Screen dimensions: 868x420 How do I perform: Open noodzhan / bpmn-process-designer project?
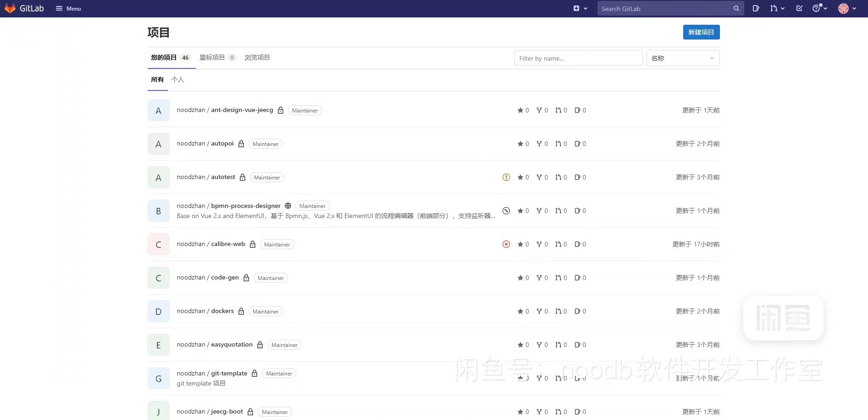229,206
